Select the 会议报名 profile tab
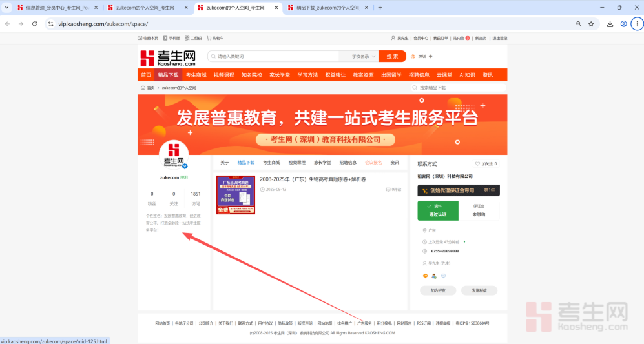644x344 pixels. 373,163
